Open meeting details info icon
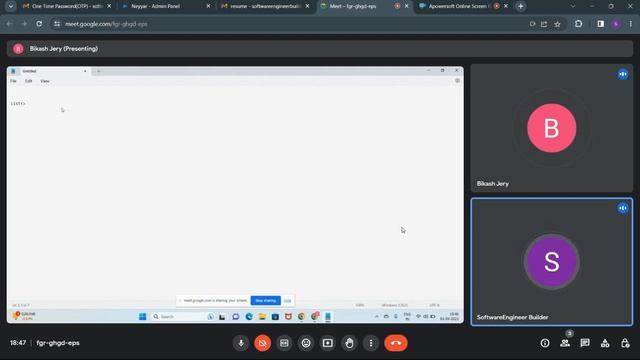Viewport: 640px width, 360px height. click(x=545, y=343)
